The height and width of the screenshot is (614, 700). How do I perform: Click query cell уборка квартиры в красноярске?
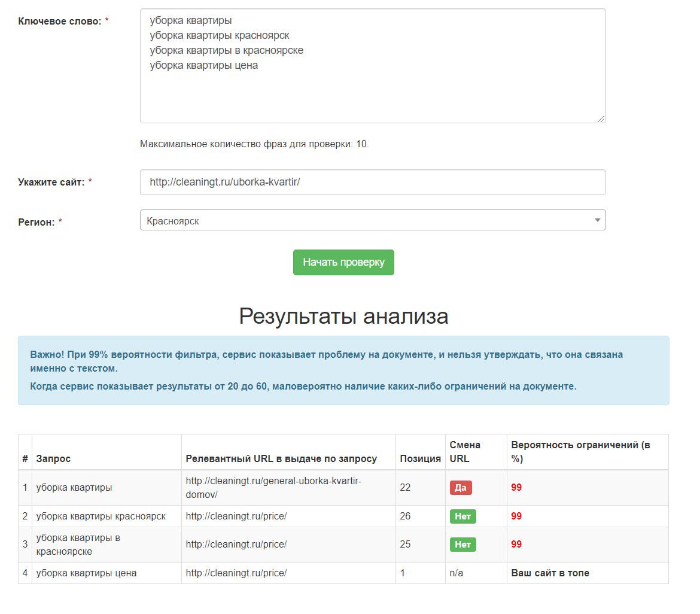point(78,545)
